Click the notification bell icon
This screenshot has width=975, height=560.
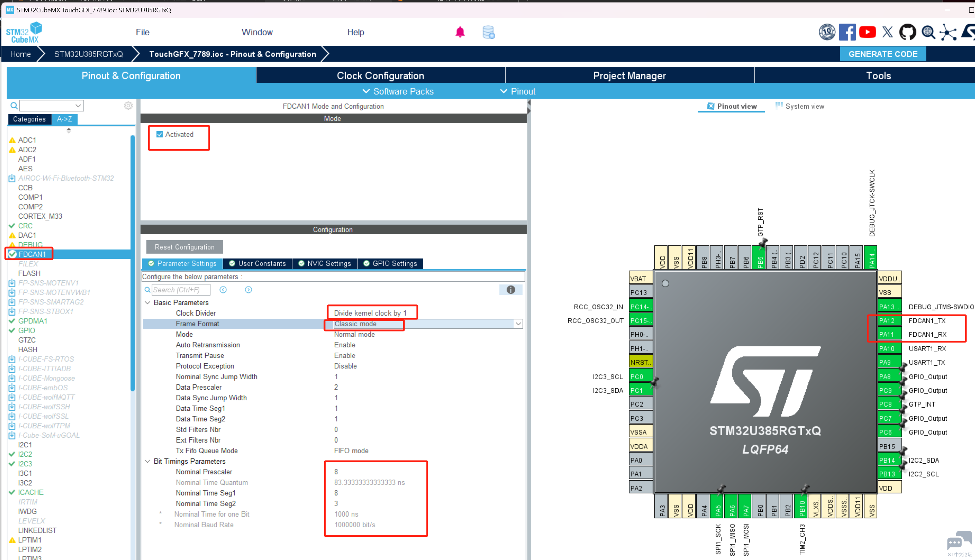point(460,32)
